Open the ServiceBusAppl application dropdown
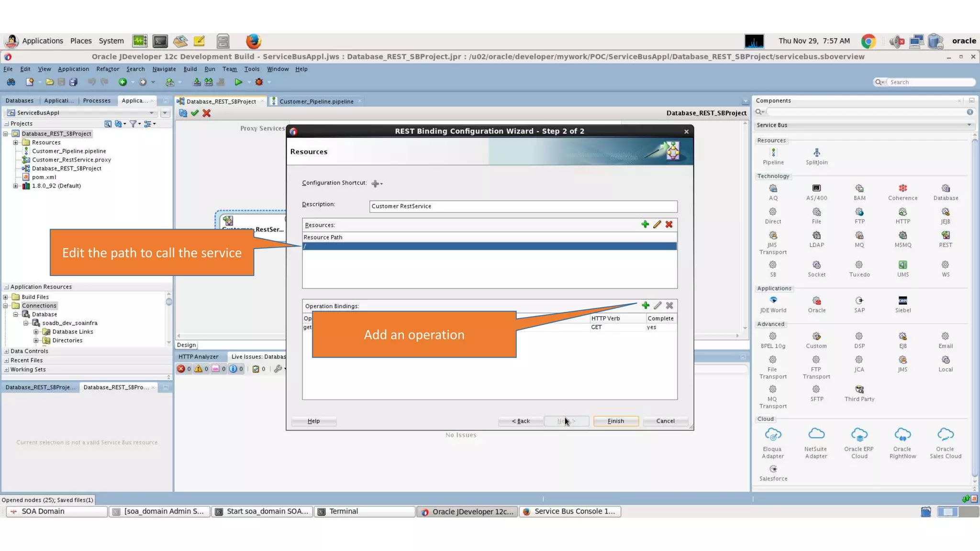The image size is (980, 551). [152, 113]
